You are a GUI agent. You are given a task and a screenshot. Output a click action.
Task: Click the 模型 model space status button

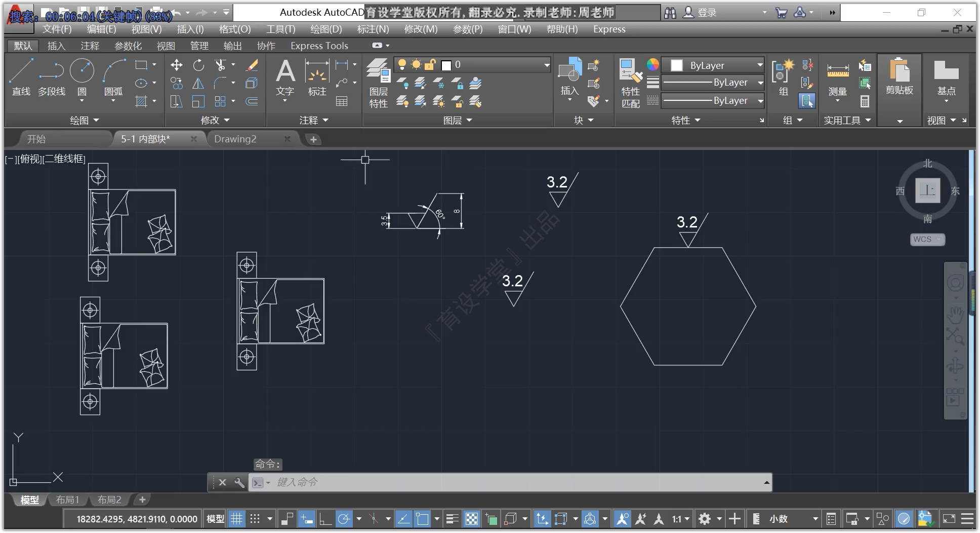point(215,519)
